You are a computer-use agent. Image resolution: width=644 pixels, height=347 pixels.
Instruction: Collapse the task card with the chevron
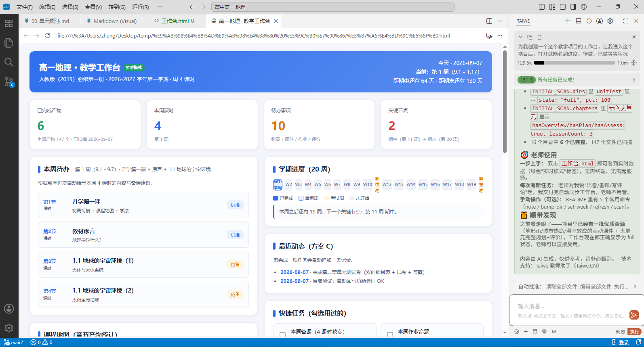(x=521, y=37)
